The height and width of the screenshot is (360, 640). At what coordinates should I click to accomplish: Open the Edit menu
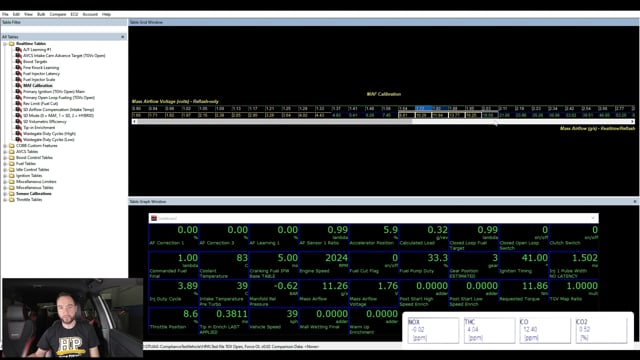coord(16,14)
